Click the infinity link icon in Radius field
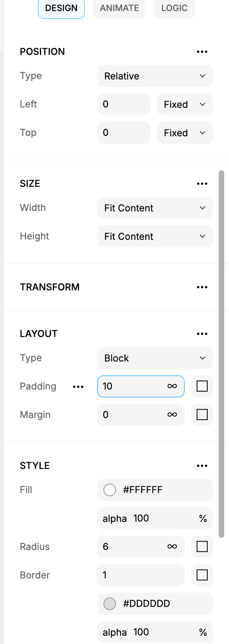The image size is (229, 644). click(172, 547)
